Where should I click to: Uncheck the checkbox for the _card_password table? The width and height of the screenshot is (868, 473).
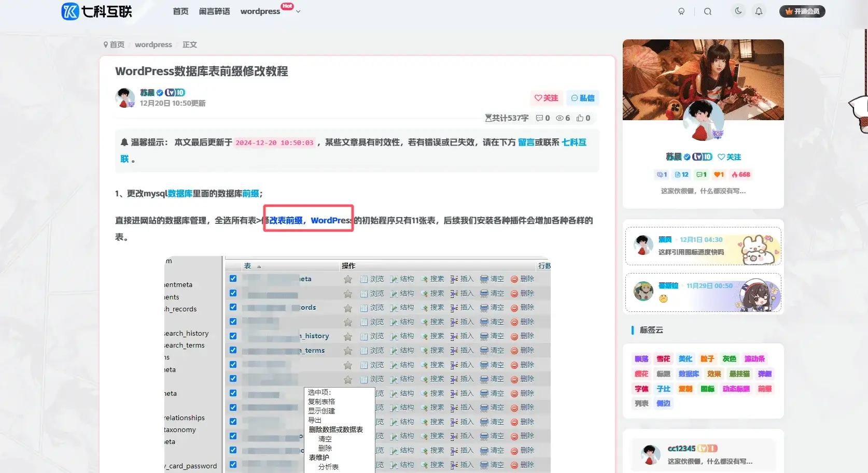pos(233,465)
